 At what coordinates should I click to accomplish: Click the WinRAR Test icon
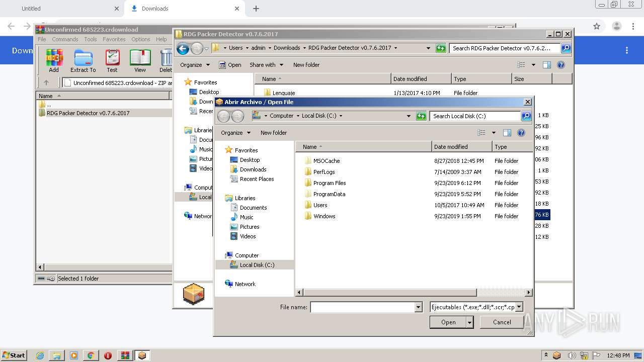pos(112,61)
